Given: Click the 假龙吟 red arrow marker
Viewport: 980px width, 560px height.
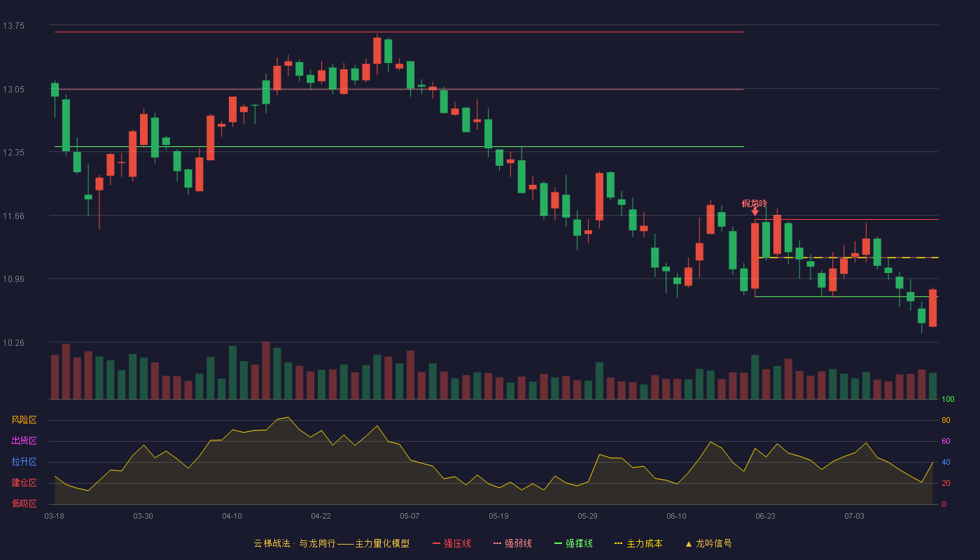Looking at the screenshot, I should pos(755,211).
